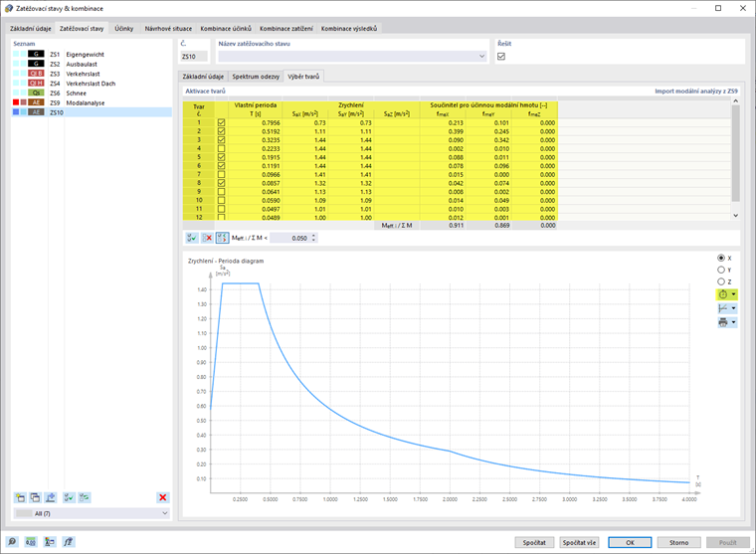Click the table scrollbar down arrow
Screen dimensions: 756x554
pyautogui.click(x=736, y=216)
